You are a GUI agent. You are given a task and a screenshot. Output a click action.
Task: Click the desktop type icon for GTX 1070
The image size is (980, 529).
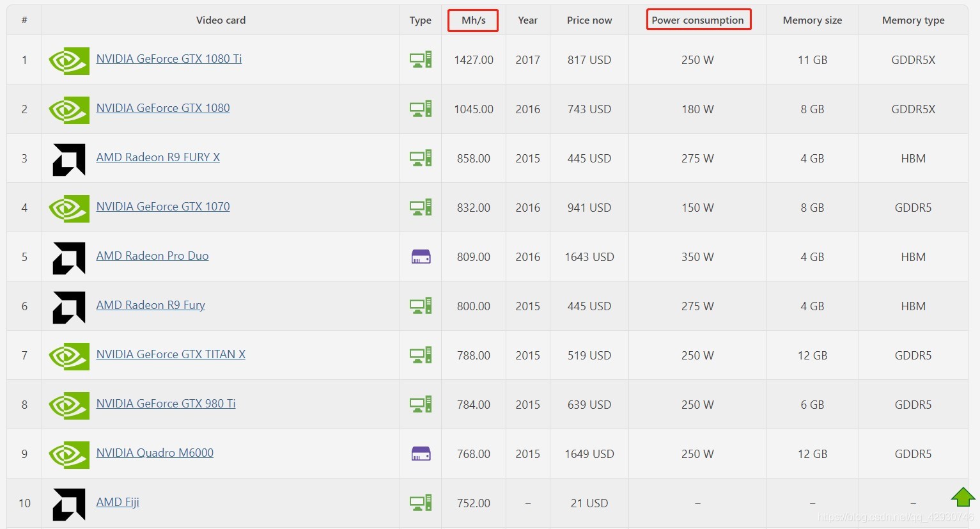pos(421,207)
